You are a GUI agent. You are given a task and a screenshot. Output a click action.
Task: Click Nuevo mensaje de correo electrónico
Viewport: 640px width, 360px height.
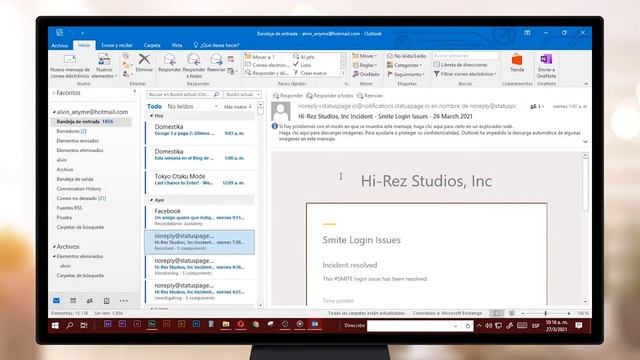click(x=70, y=66)
